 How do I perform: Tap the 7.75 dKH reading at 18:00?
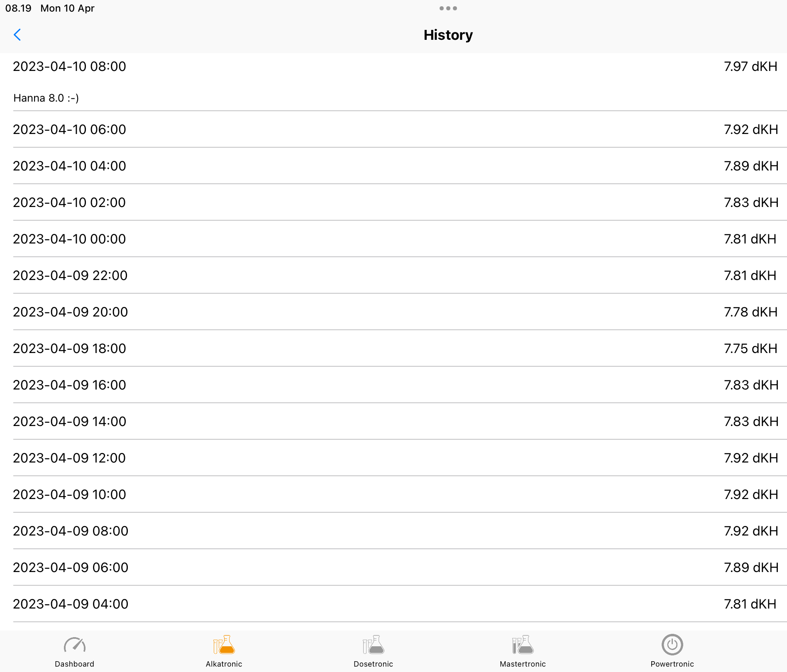[750, 348]
